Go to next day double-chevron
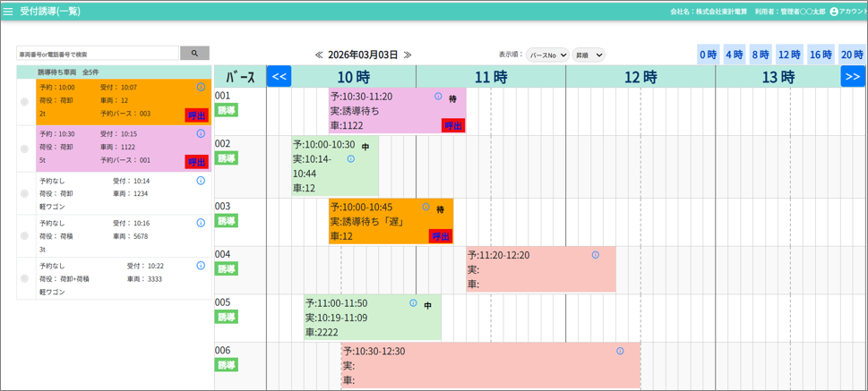Viewport: 868px width, 391px height. coord(408,55)
